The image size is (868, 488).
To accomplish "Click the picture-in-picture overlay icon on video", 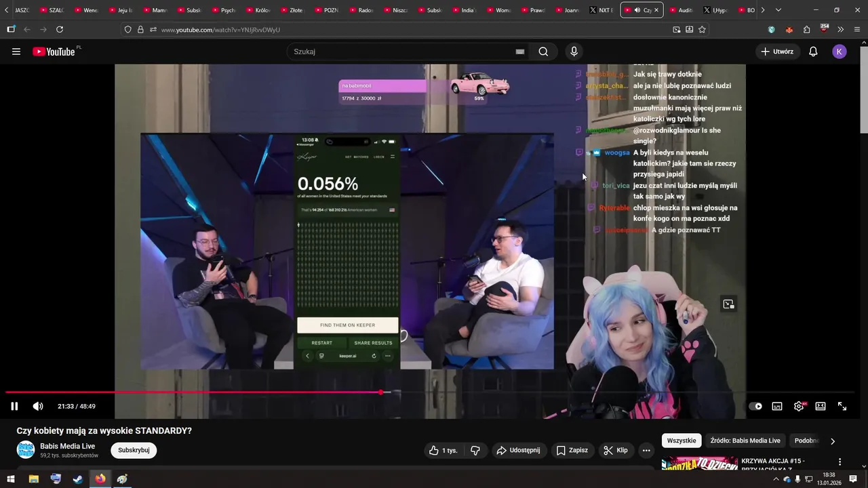I will pos(728,304).
